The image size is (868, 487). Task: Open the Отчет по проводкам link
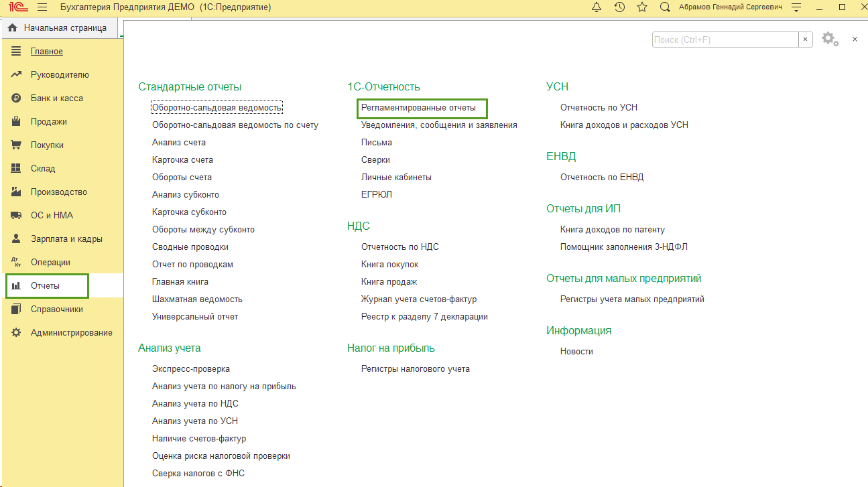point(192,264)
